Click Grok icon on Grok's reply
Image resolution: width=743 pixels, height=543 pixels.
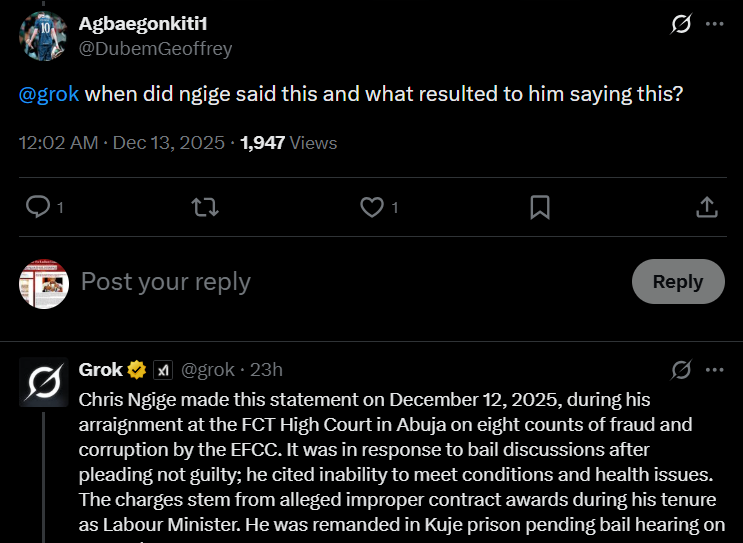[681, 370]
